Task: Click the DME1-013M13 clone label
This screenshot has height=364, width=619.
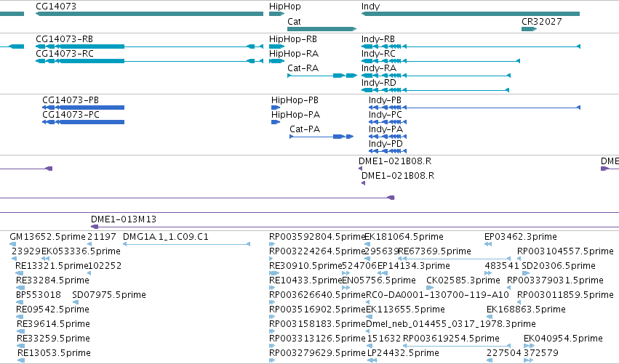Action: point(124,219)
